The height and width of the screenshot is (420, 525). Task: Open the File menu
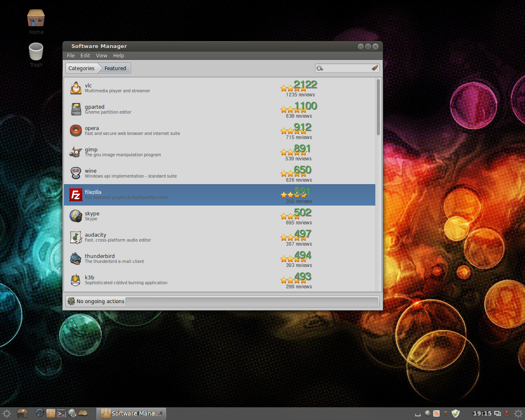coord(71,56)
